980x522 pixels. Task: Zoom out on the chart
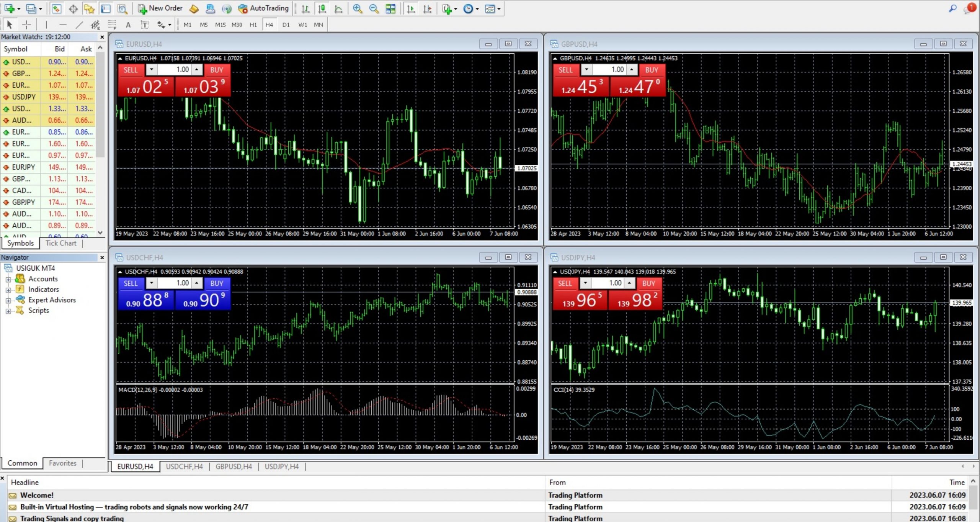pos(374,8)
